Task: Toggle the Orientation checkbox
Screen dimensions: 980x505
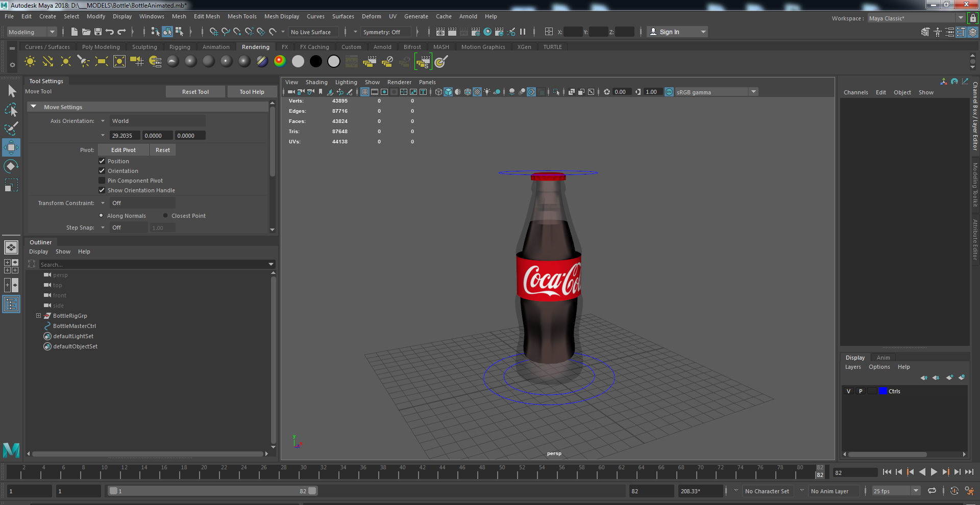Action: click(102, 170)
